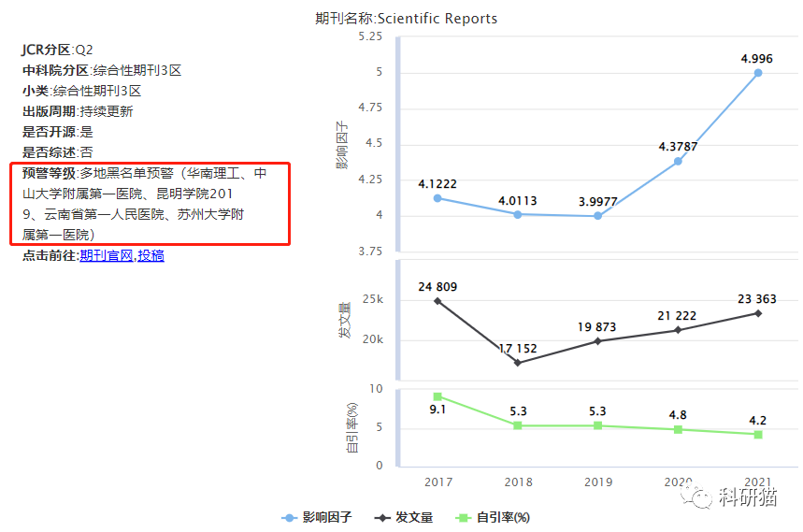Select the 2018 self-citation point 5.3

[x=518, y=425]
